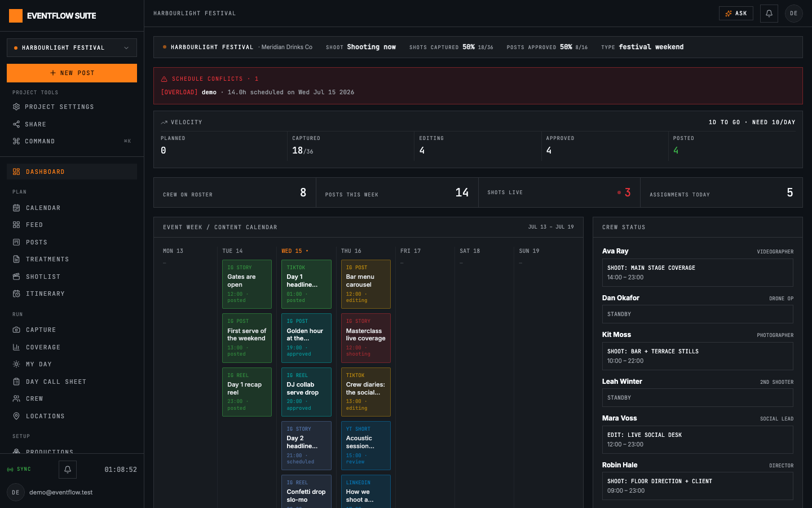The height and width of the screenshot is (508, 812).
Task: Go to Day Call Sheet in sidebar
Action: 72,382
